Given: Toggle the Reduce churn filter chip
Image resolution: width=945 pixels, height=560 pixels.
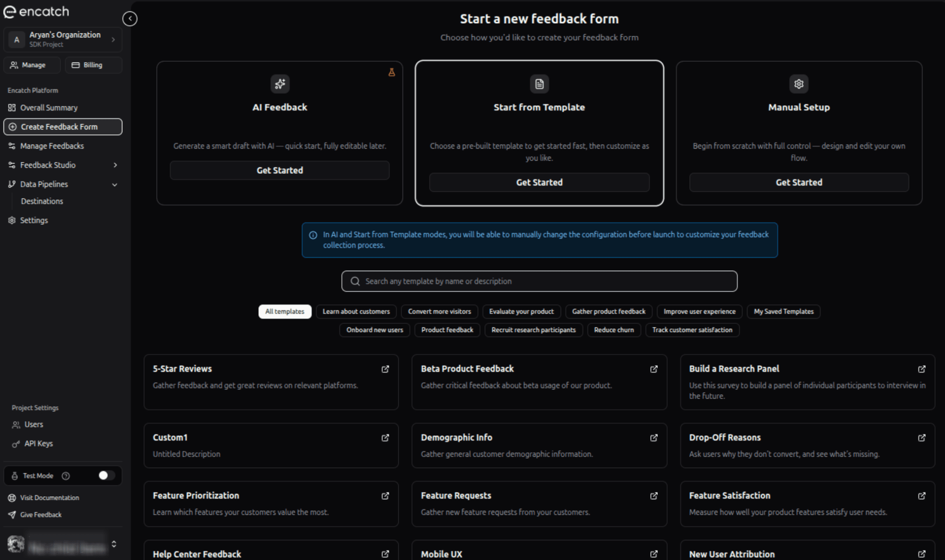Looking at the screenshot, I should coord(614,330).
